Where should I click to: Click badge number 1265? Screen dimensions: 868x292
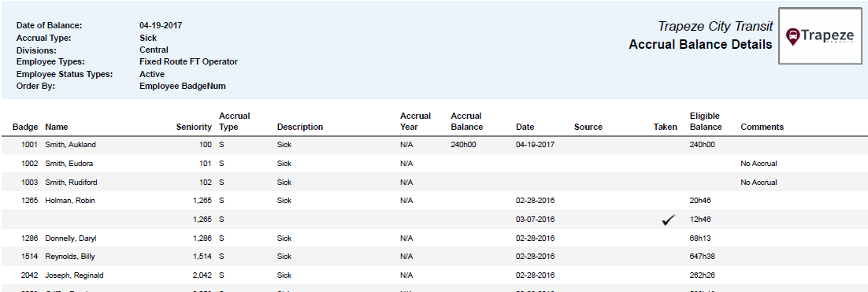pos(29,201)
